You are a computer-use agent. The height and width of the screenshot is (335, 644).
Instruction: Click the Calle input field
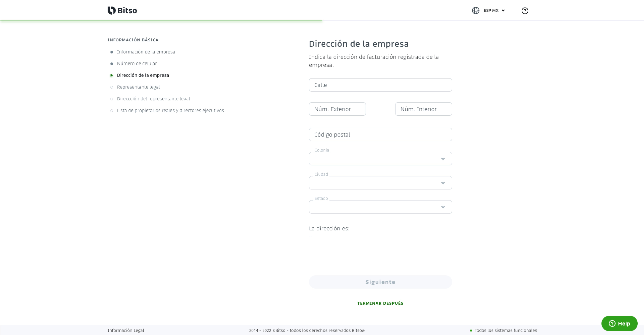380,85
